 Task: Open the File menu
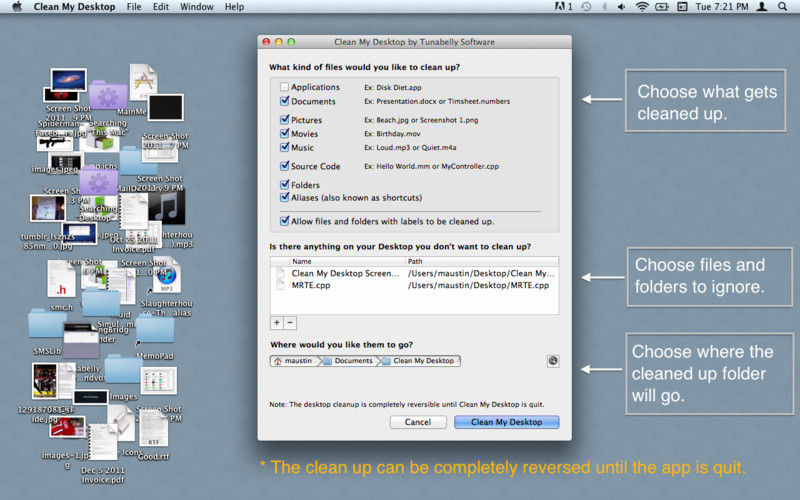pyautogui.click(x=134, y=7)
